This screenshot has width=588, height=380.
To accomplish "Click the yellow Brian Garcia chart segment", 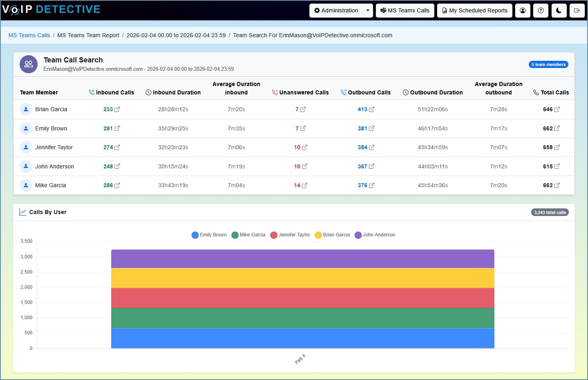I will click(303, 278).
